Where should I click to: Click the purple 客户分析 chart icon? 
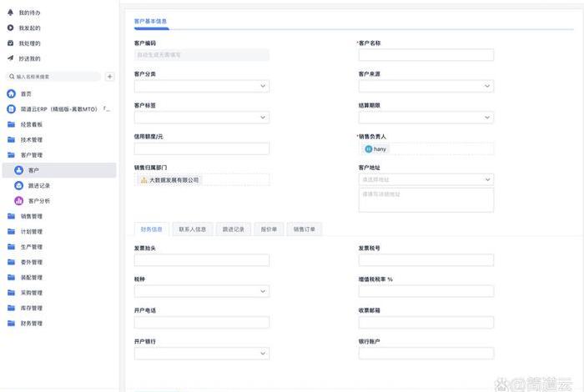coord(18,201)
